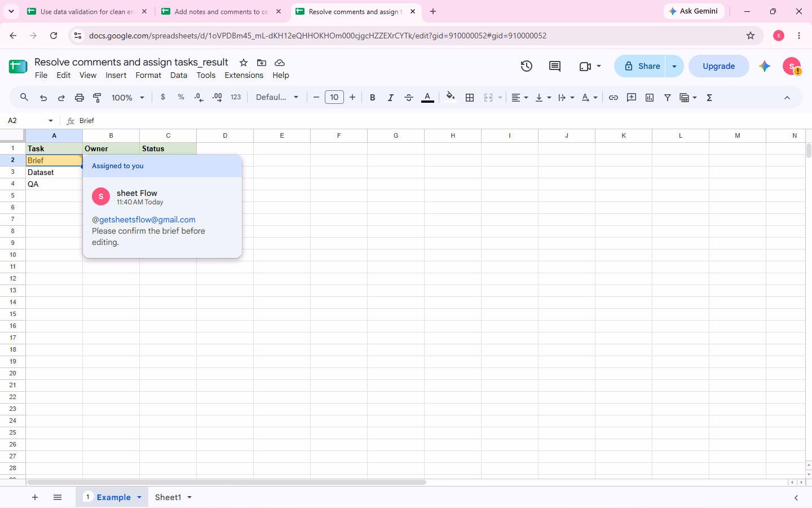Image resolution: width=812 pixels, height=508 pixels.
Task: Create a filter
Action: pos(668,98)
